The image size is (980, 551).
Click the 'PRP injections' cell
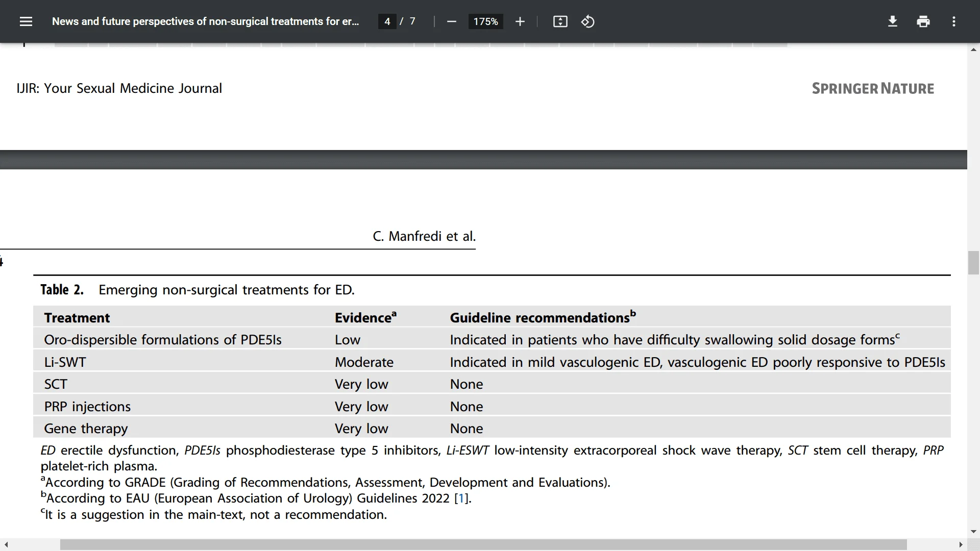[87, 407]
